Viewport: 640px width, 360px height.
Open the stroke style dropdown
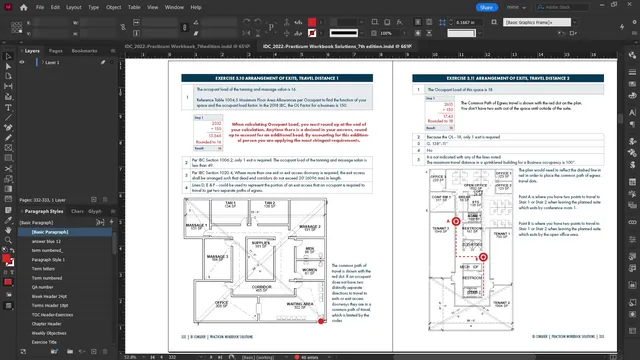(362, 33)
